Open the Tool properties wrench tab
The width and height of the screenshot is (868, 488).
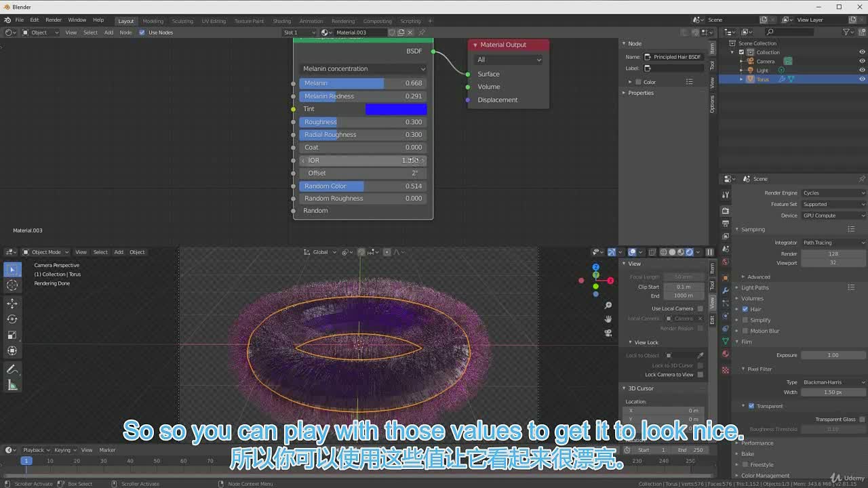click(726, 195)
